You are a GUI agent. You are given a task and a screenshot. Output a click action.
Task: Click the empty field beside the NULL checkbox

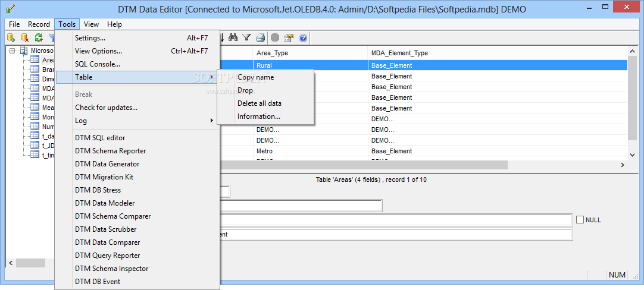[396, 220]
